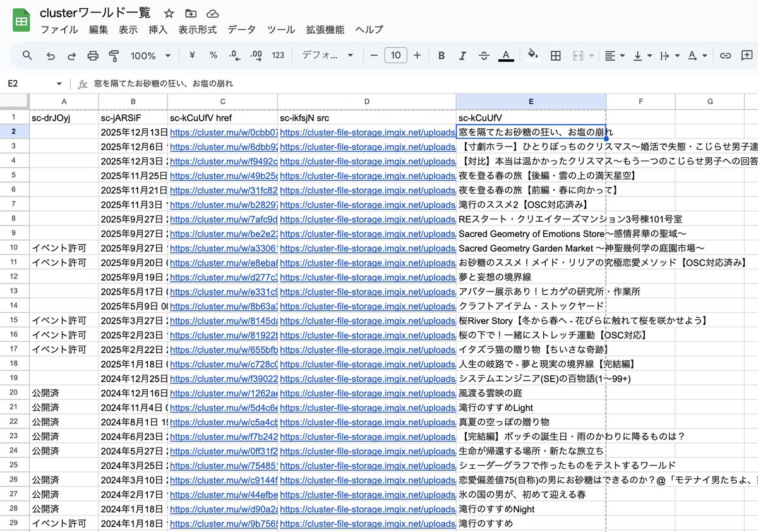The image size is (758, 532).
Task: Increase font size with plus button
Action: (x=417, y=56)
